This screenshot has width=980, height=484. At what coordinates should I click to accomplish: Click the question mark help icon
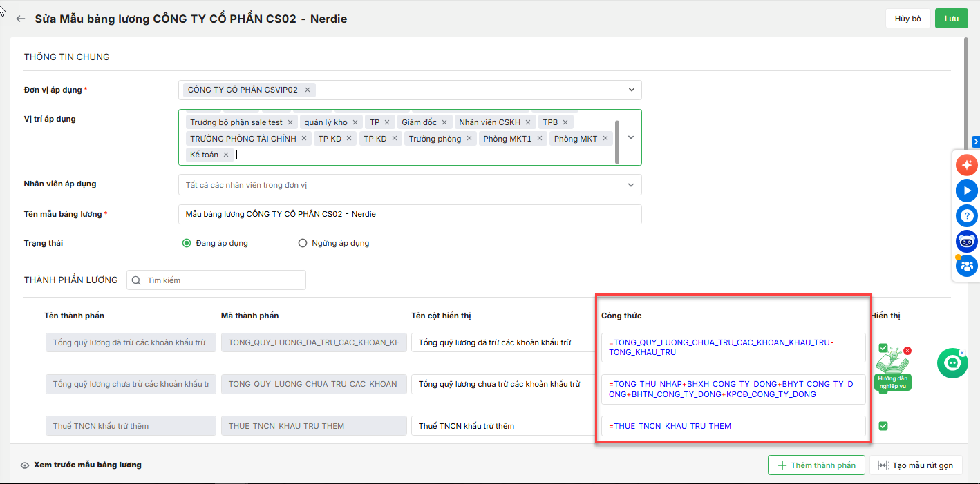click(966, 216)
